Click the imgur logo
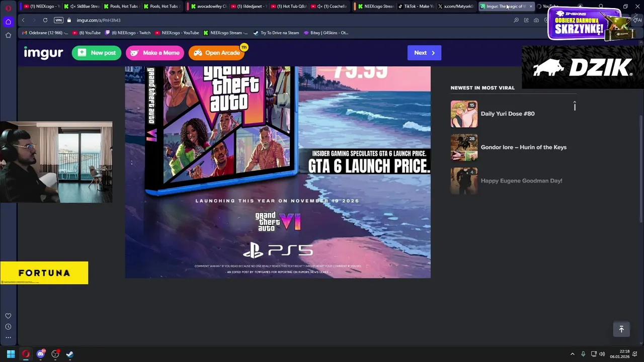This screenshot has height=362, width=644. 43,53
